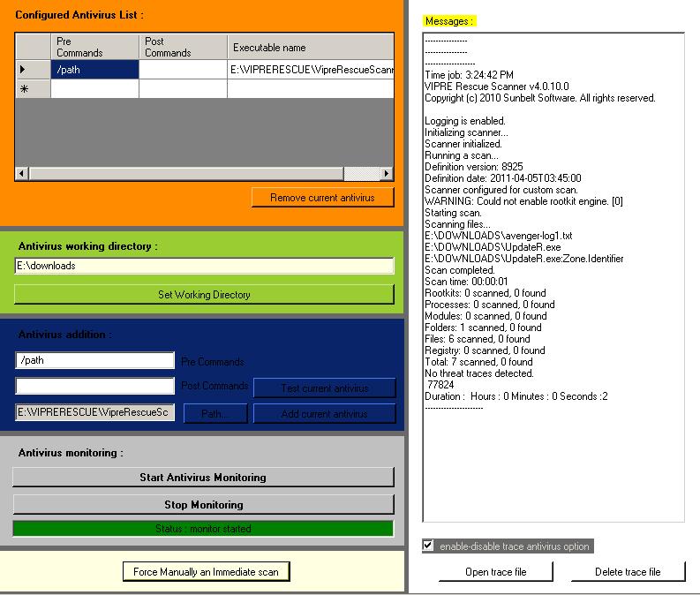This screenshot has width=700, height=595.
Task: Click the Pre Commands input field containing /path
Action: 94,360
